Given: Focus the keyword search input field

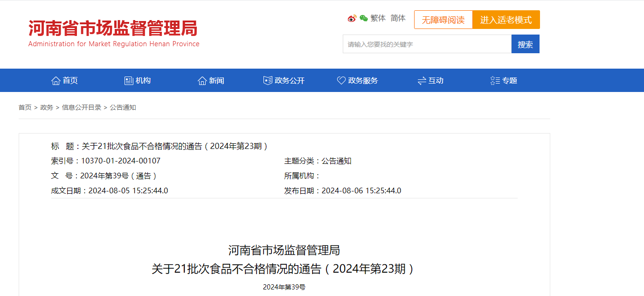Looking at the screenshot, I should pyautogui.click(x=427, y=44).
